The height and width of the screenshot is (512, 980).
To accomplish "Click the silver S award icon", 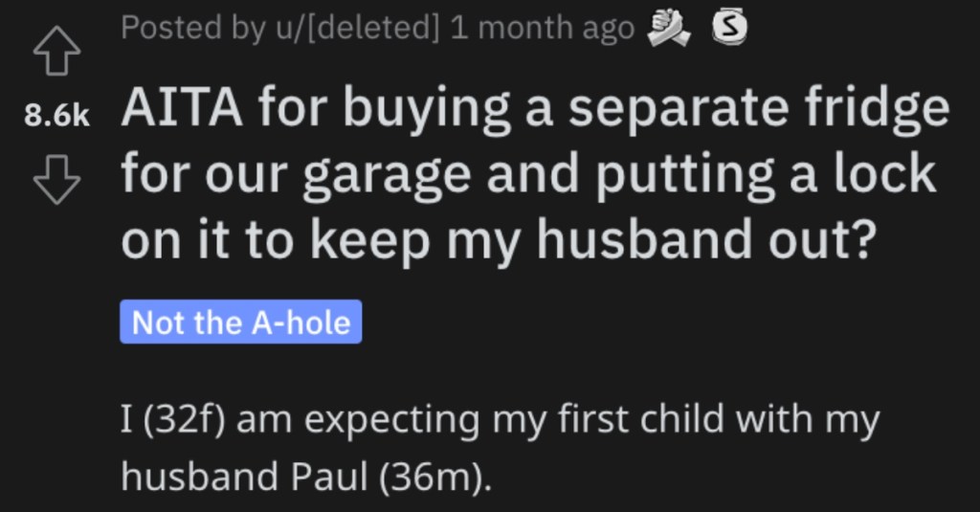I will (729, 28).
